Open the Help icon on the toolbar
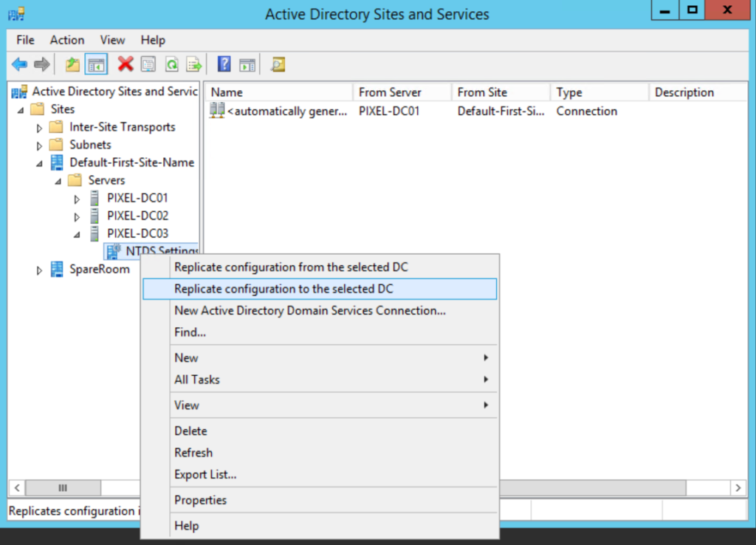Viewport: 756px width, 545px height. 223,64
